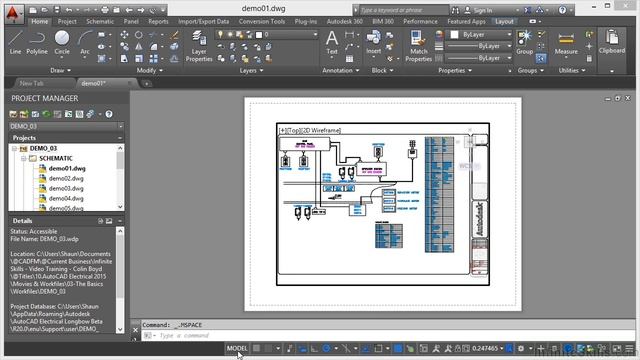Expand the Modify panel
This screenshot has width=640, height=360.
pos(150,70)
